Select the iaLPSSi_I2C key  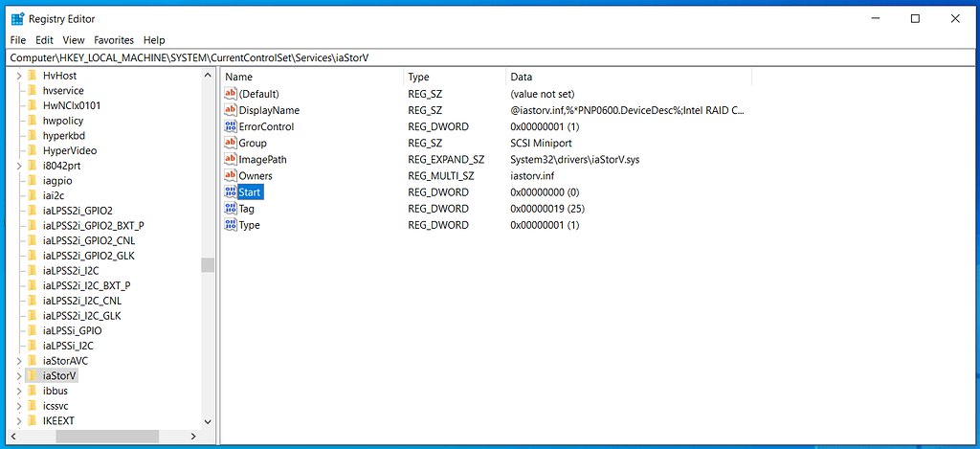[x=68, y=346]
